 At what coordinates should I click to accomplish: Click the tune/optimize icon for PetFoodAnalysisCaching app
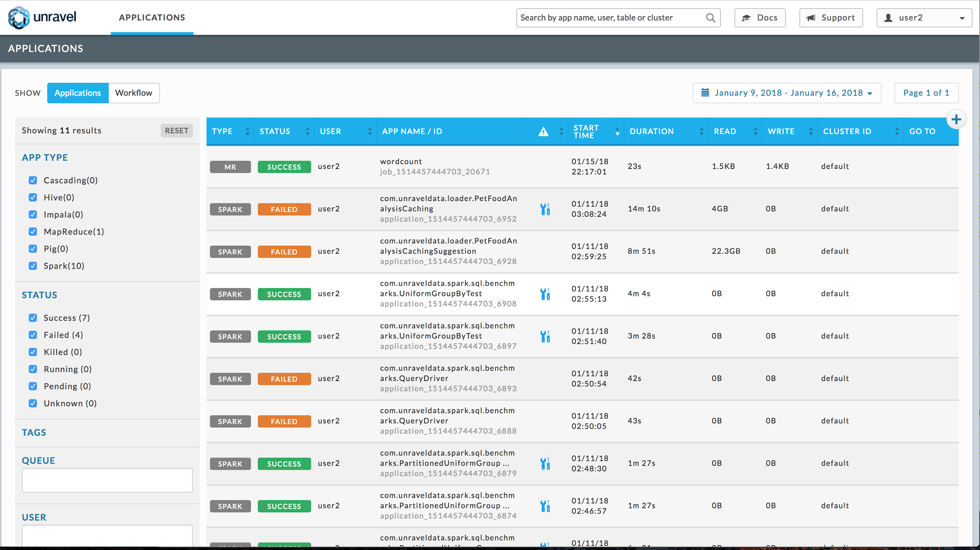(x=545, y=209)
